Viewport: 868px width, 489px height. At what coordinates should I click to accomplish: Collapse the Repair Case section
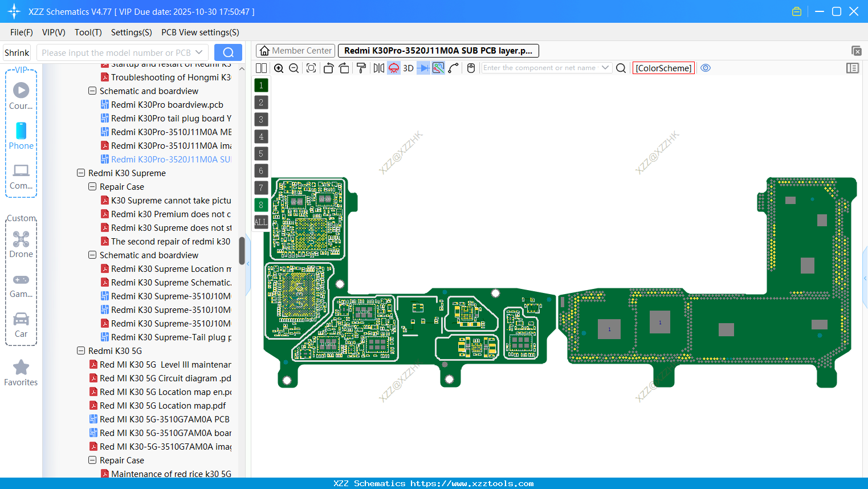(92, 186)
